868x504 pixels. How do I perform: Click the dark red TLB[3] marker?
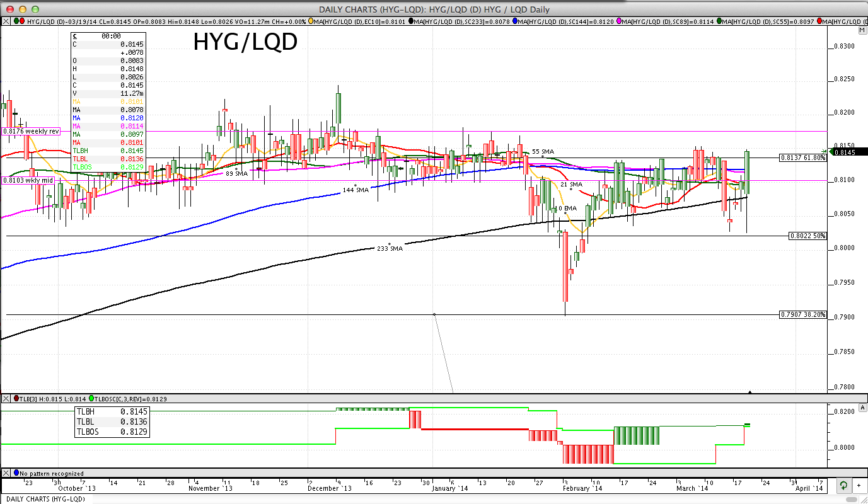tap(16, 399)
